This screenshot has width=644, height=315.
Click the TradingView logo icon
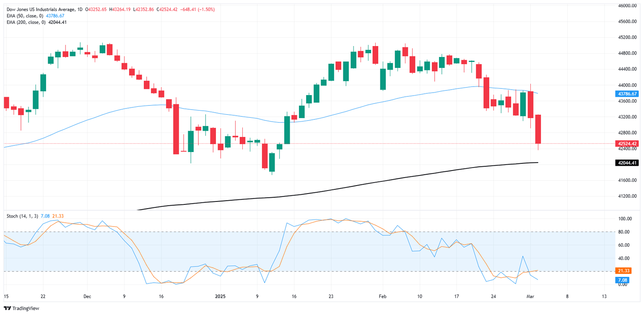click(8, 308)
